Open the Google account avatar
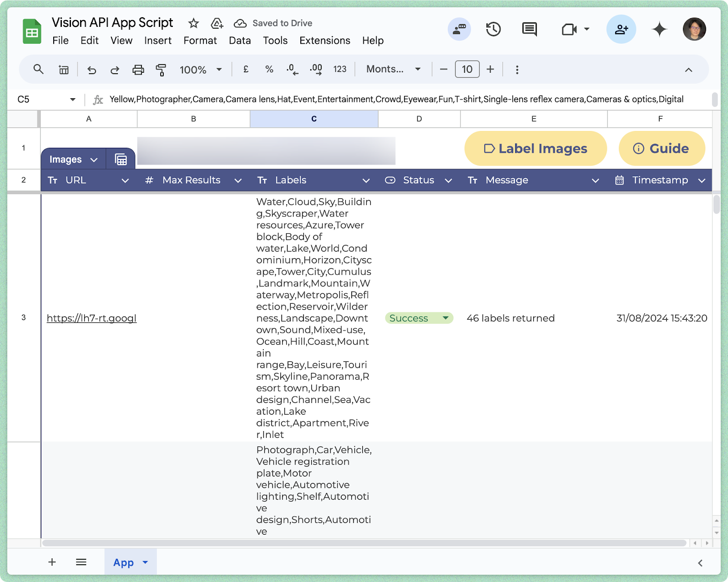 click(694, 30)
